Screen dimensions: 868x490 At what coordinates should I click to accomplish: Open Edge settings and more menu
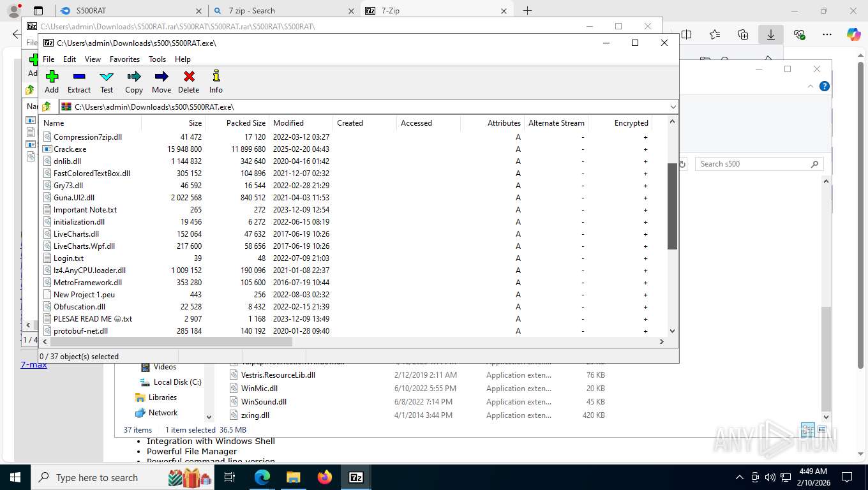[827, 34]
